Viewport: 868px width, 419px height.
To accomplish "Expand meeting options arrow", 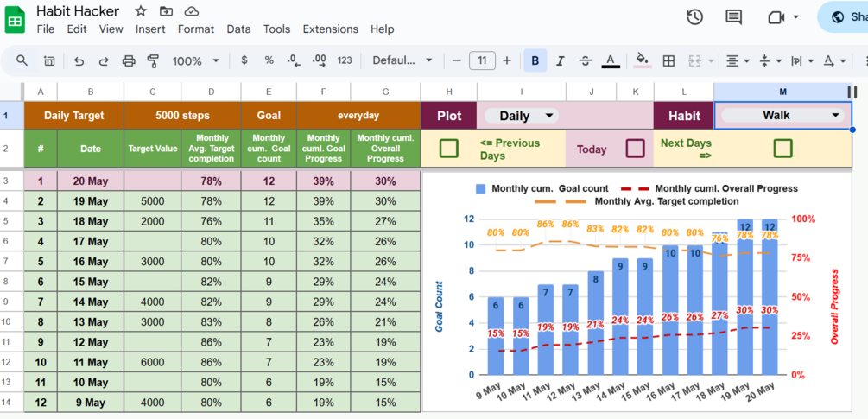I will click(796, 17).
